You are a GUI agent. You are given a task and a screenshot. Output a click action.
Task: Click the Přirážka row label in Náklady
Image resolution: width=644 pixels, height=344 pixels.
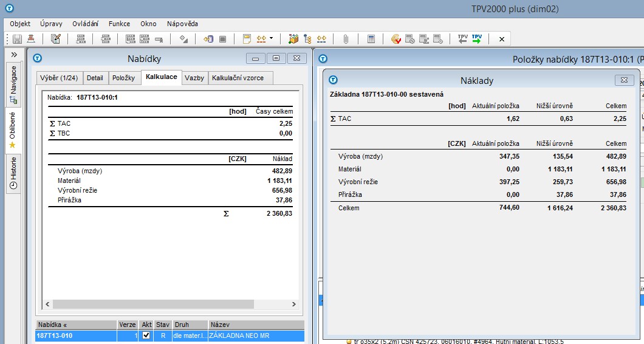coord(350,194)
